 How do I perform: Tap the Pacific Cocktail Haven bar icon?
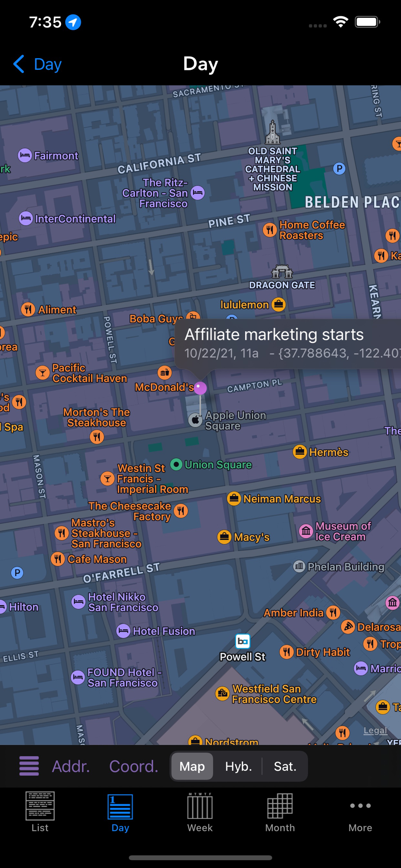click(43, 372)
